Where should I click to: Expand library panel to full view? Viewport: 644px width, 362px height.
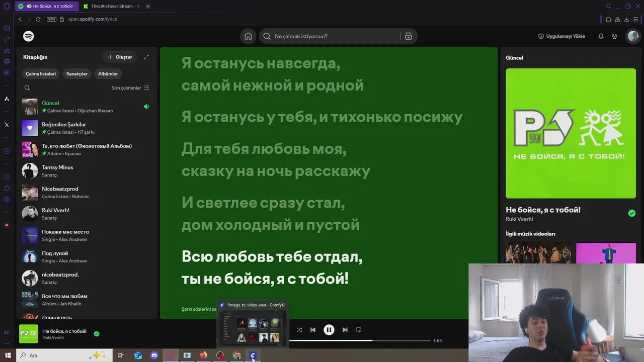coord(146,57)
